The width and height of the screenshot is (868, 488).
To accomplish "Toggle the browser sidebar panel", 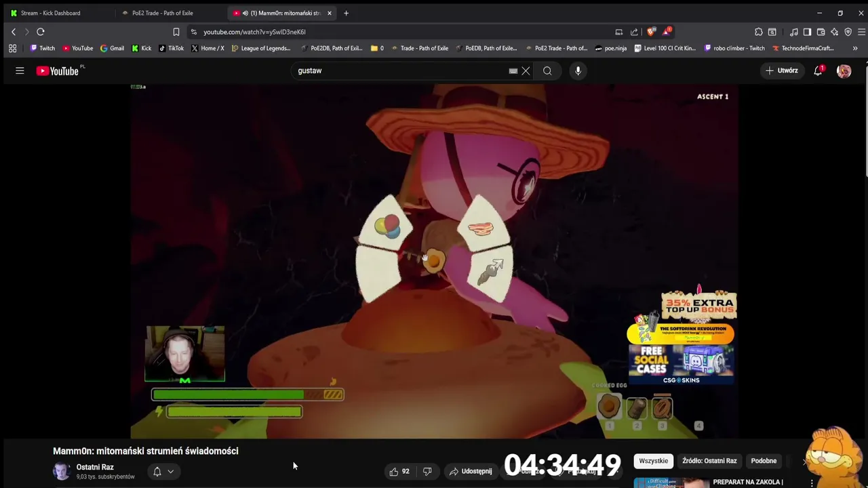I will point(807,32).
